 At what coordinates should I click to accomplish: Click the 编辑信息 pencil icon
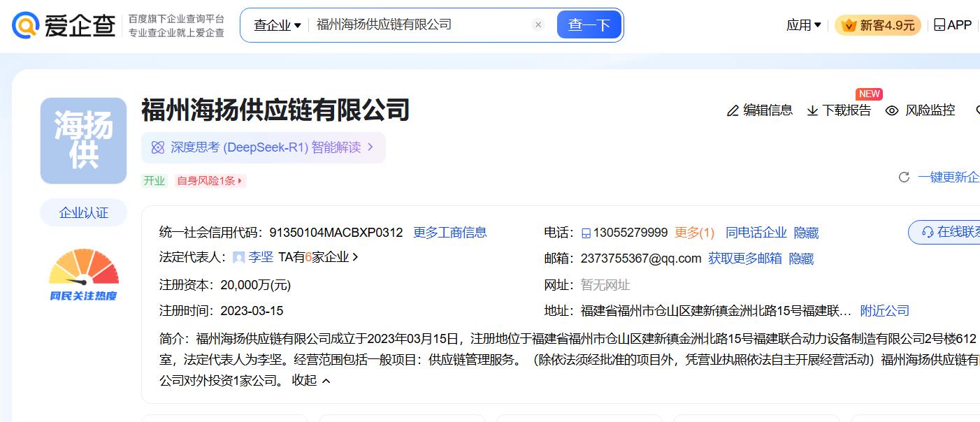733,110
